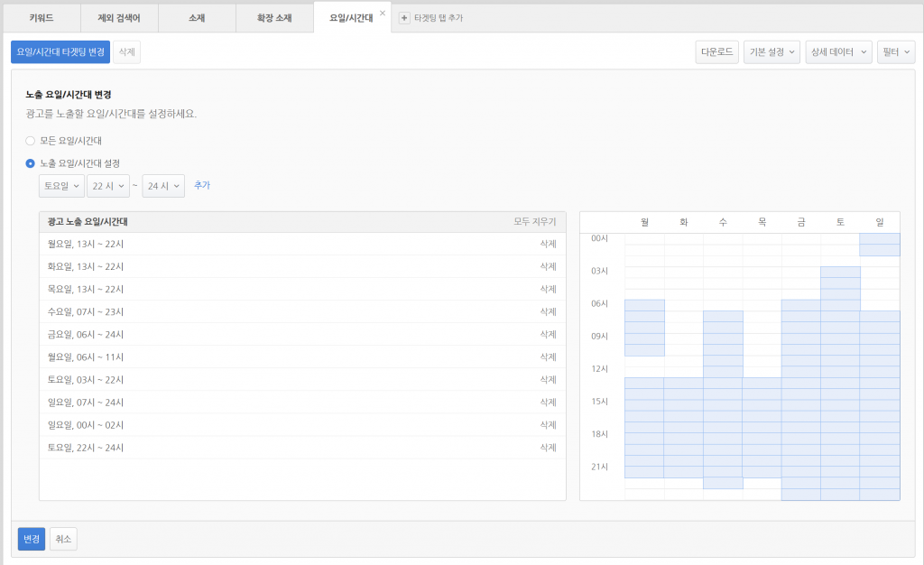Close the 요일/시간대 tab with its X icon
924x565 pixels.
pos(383,11)
